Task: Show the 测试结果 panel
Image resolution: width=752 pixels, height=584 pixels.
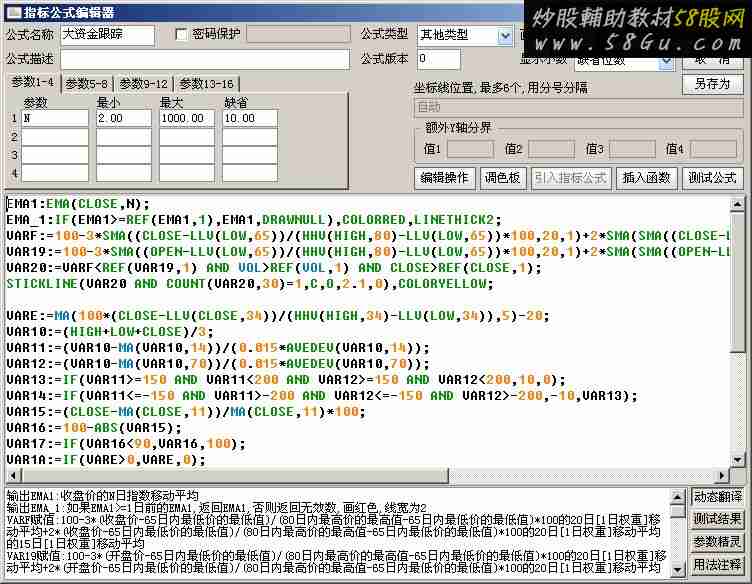Action: [718, 519]
